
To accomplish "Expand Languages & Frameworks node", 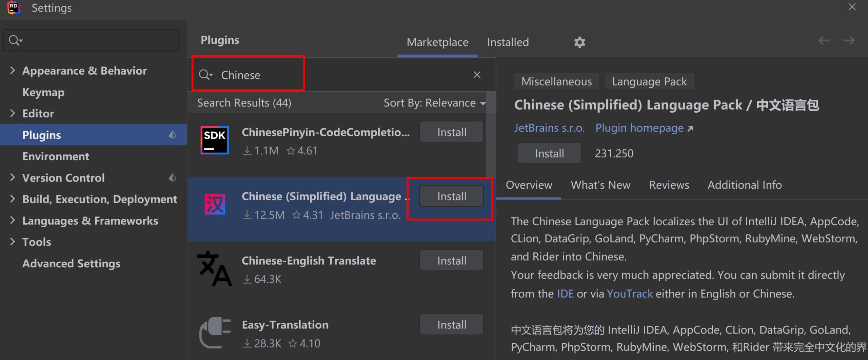I will pyautogui.click(x=13, y=220).
